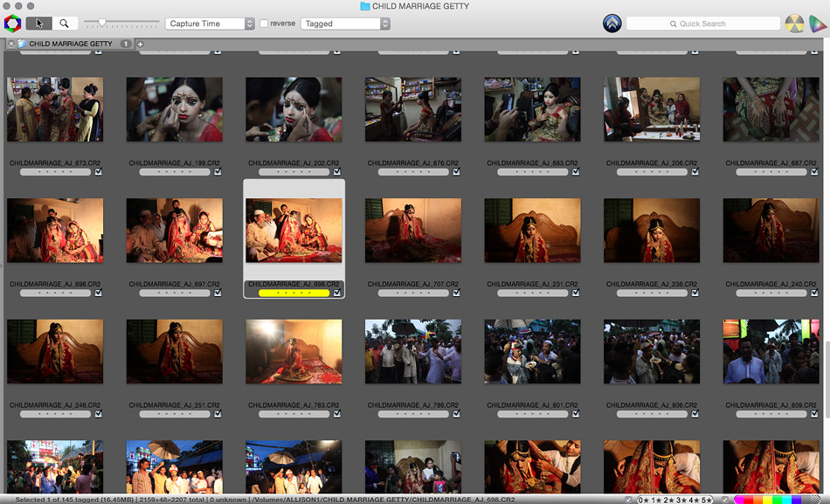The image size is (830, 504).
Task: Untag CHILDMARRIAGE_AJ_673.CR2 checkbox
Action: [x=99, y=171]
